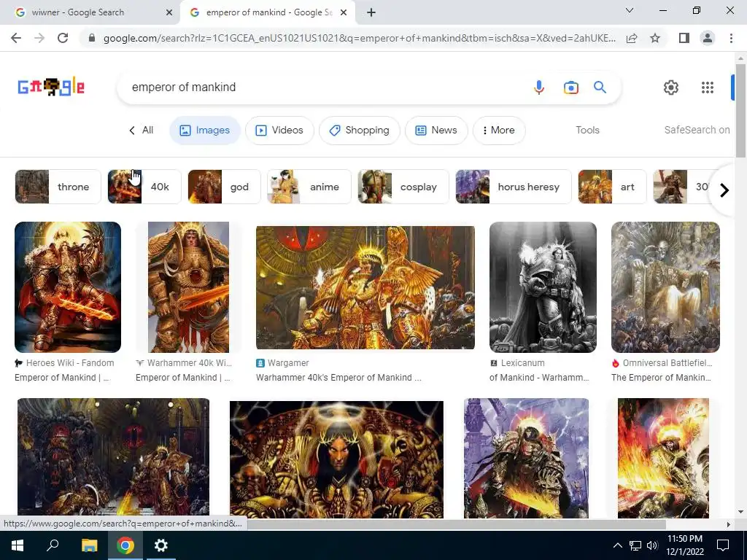747x560 pixels.
Task: Click the voice search microphone icon
Action: tap(539, 87)
